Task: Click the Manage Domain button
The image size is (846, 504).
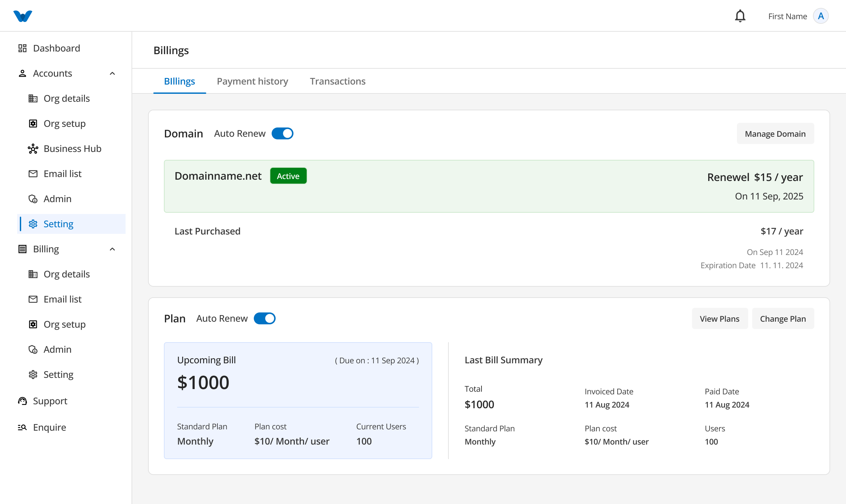Action: click(775, 133)
